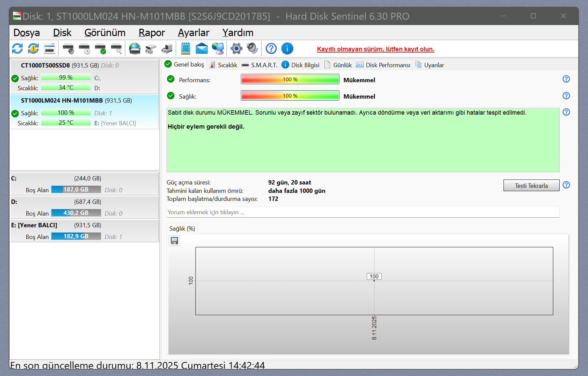The width and height of the screenshot is (588, 376).
Task: Save the health graph using floppy icon
Action: point(174,241)
